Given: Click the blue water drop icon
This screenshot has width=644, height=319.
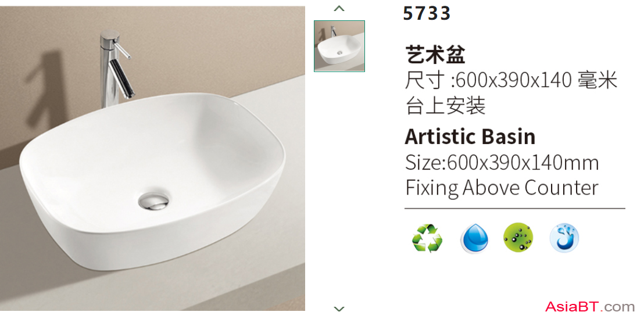Looking at the screenshot, I should 474,238.
